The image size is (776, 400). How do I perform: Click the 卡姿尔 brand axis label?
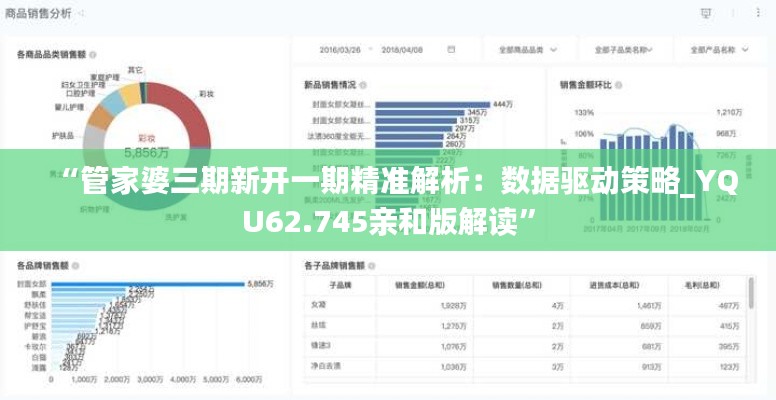pos(35,347)
